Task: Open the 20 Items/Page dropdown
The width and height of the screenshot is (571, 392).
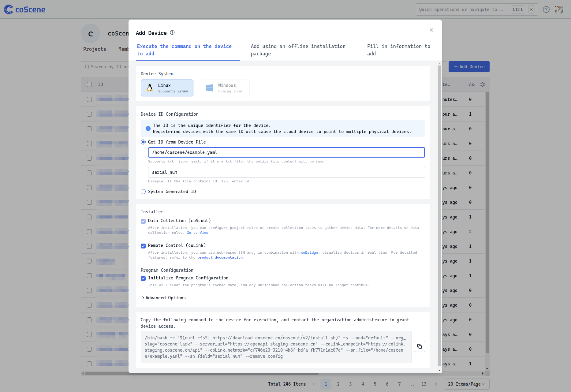Action: [466, 384]
